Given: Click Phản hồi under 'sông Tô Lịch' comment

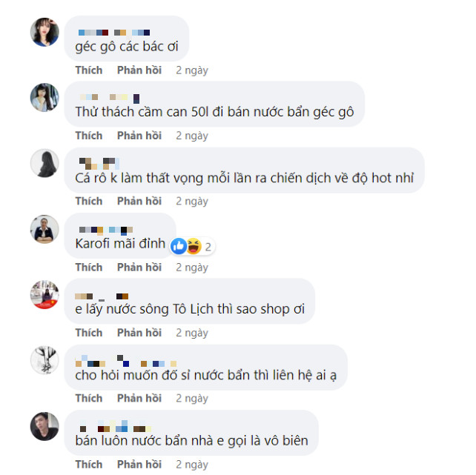Looking at the screenshot, I should 139,333.
